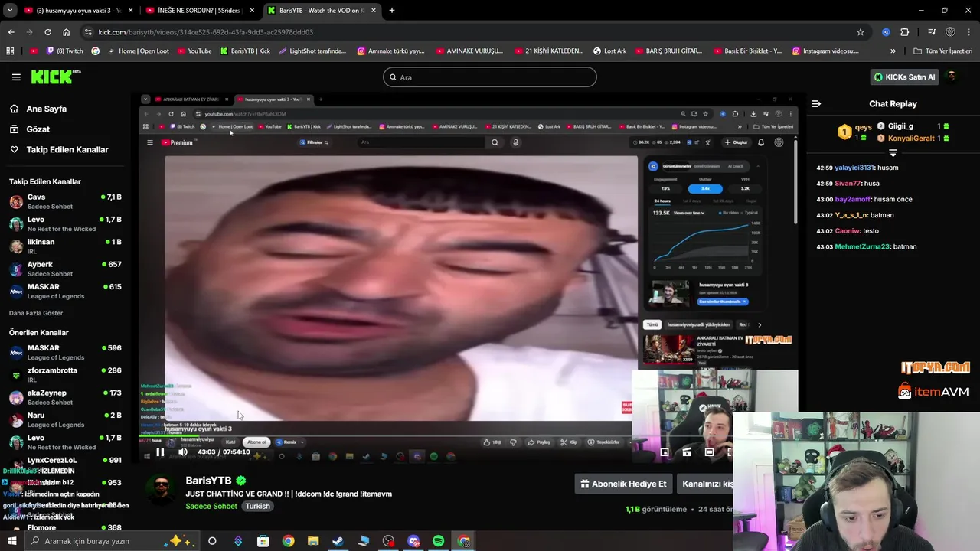Viewport: 980px width, 551px height.
Task: Expand Daha Fazla Göster in sidebar
Action: pyautogui.click(x=36, y=313)
